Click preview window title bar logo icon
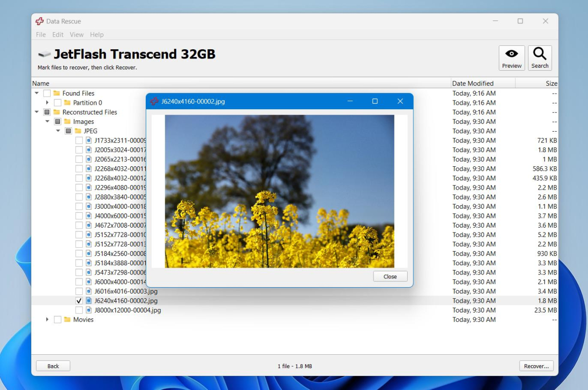This screenshot has height=390, width=588. coord(155,101)
